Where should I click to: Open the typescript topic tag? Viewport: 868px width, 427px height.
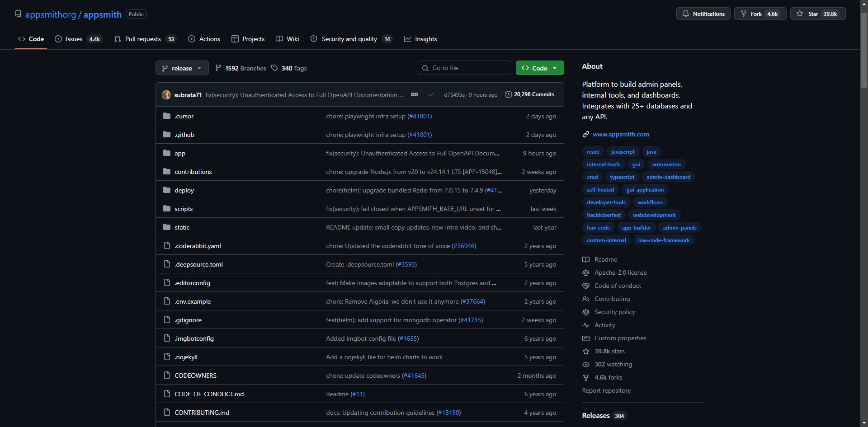tap(622, 177)
